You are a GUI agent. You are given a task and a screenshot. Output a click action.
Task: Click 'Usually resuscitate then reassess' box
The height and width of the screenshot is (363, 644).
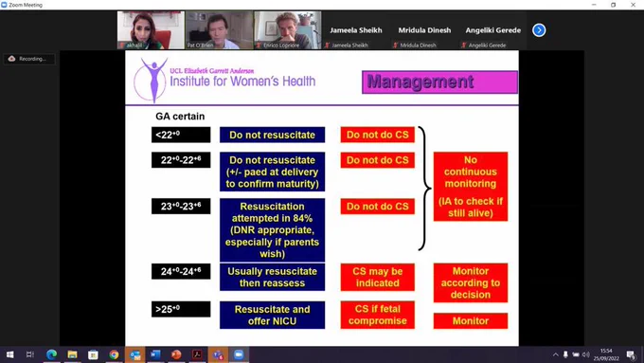pyautogui.click(x=273, y=277)
